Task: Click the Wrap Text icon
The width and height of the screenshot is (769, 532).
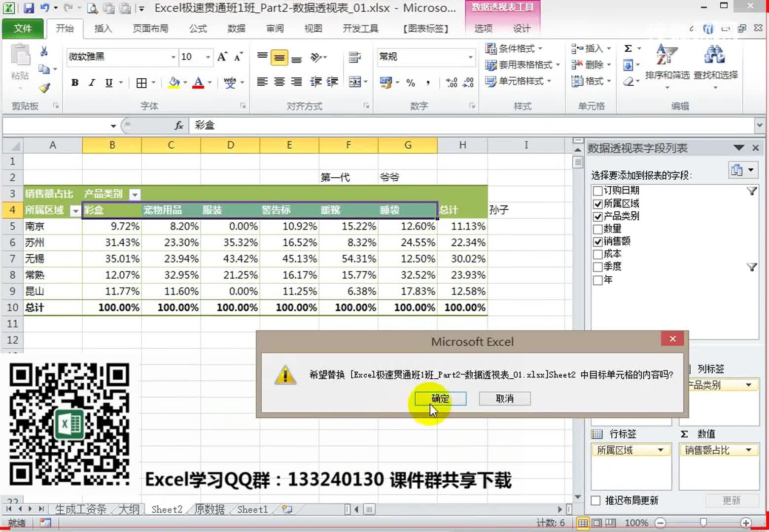Action: pyautogui.click(x=354, y=58)
